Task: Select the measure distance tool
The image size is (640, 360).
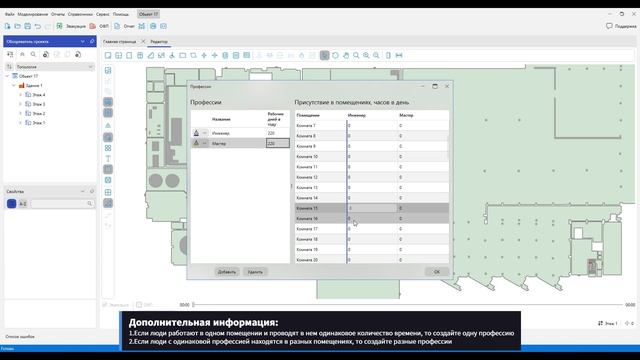Action: (399, 55)
